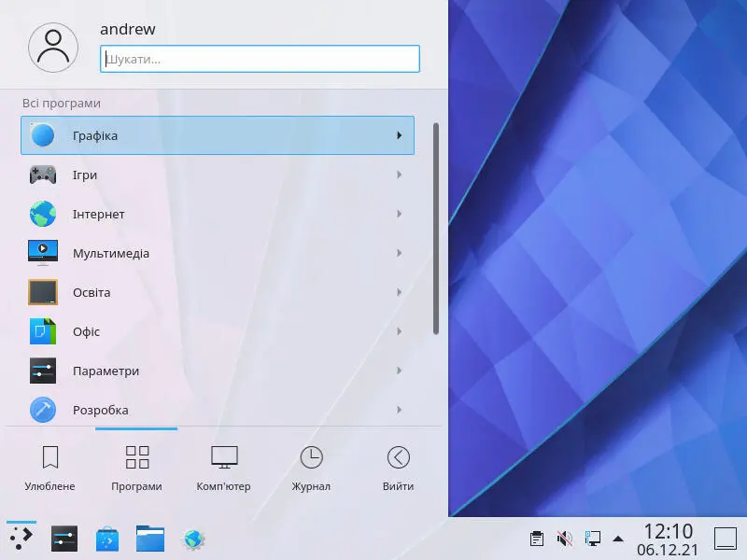Click the andrew username label
Screen dimensions: 747x560
(x=128, y=29)
